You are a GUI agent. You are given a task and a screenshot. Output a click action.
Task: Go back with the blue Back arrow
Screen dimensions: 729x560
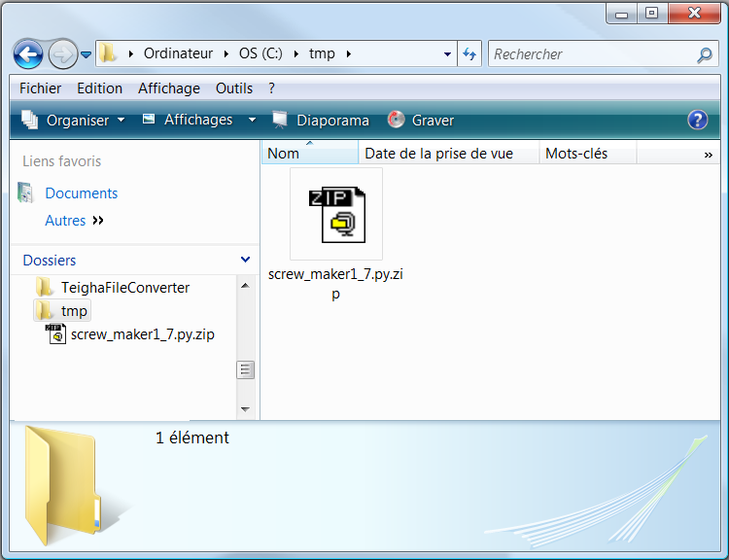pyautogui.click(x=28, y=53)
